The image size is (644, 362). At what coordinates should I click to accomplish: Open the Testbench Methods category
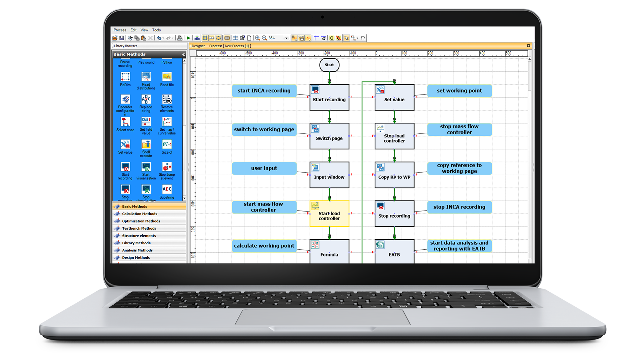click(139, 229)
